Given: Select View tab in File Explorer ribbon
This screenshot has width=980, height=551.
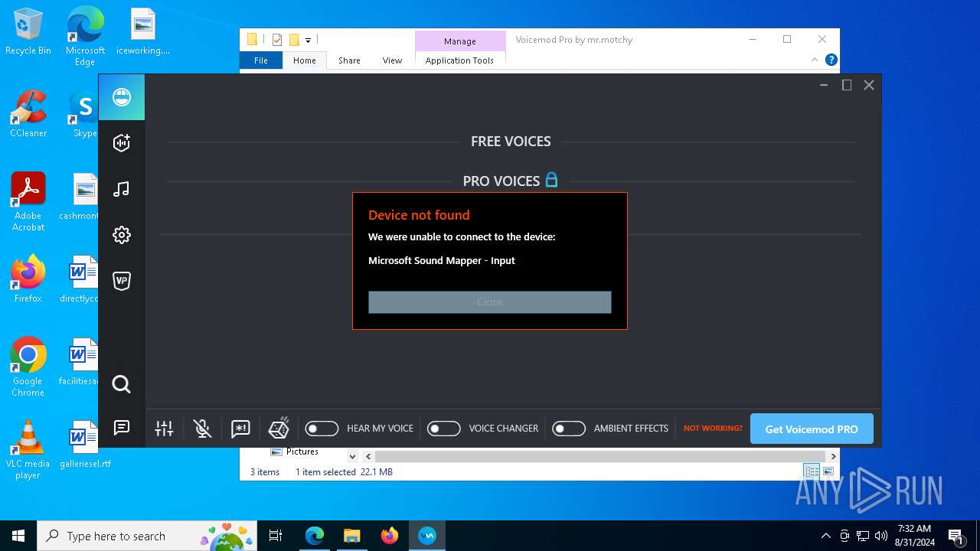Looking at the screenshot, I should (x=392, y=60).
